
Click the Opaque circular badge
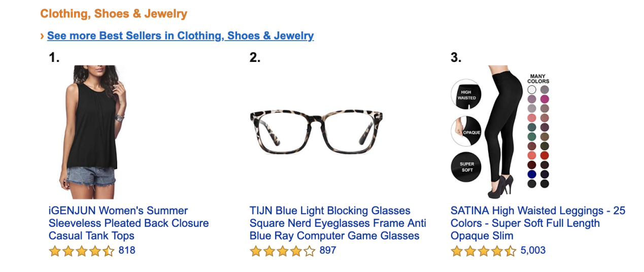467,131
